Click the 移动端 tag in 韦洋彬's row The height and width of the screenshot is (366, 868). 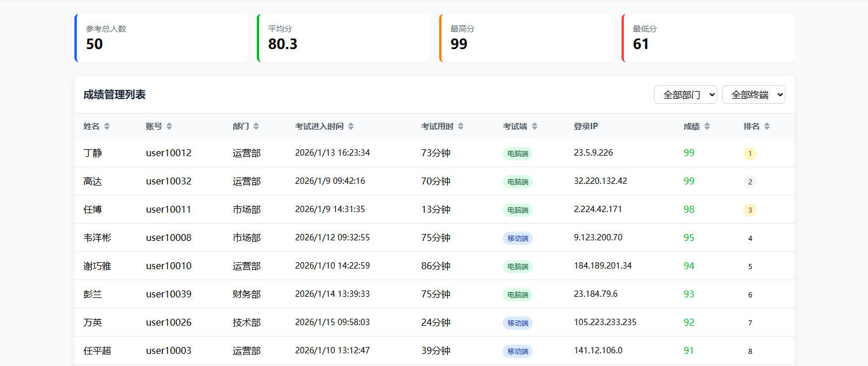pos(517,238)
